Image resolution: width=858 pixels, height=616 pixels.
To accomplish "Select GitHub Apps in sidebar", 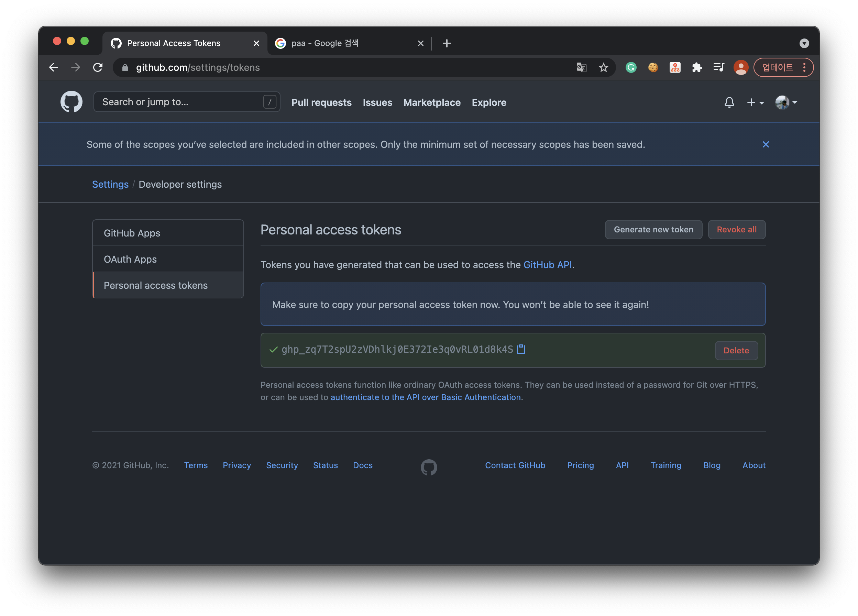I will (x=168, y=233).
